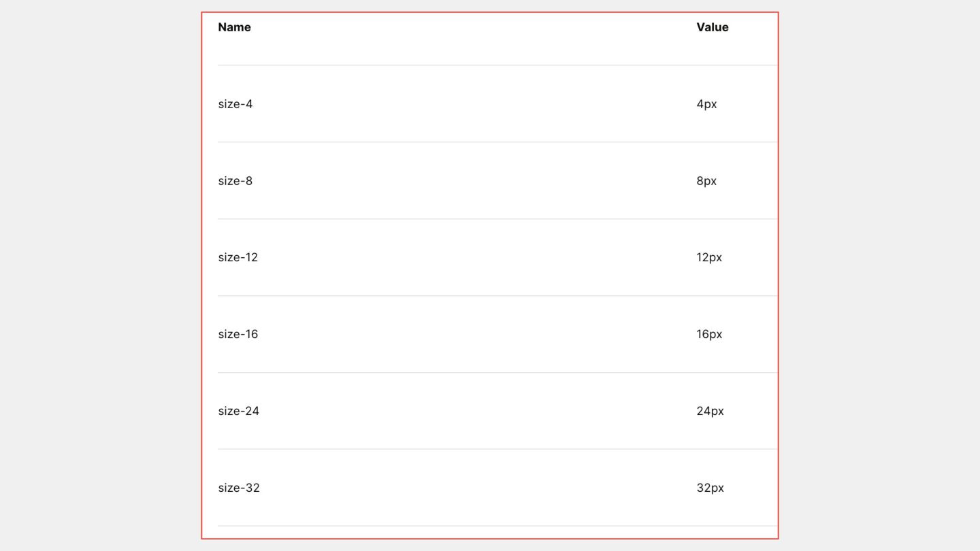
Task: Click the size-8 token name
Action: [235, 181]
